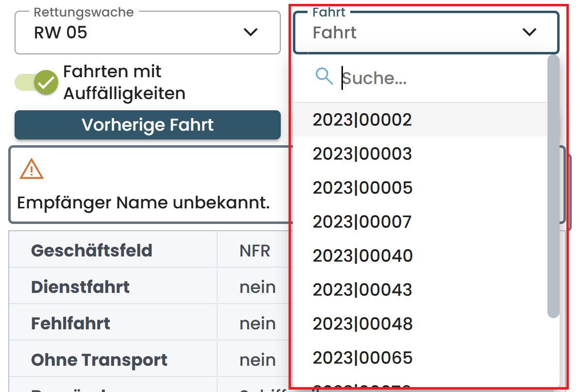This screenshot has width=580, height=392.
Task: Select ride 2023|00048 from the list
Action: 363,324
